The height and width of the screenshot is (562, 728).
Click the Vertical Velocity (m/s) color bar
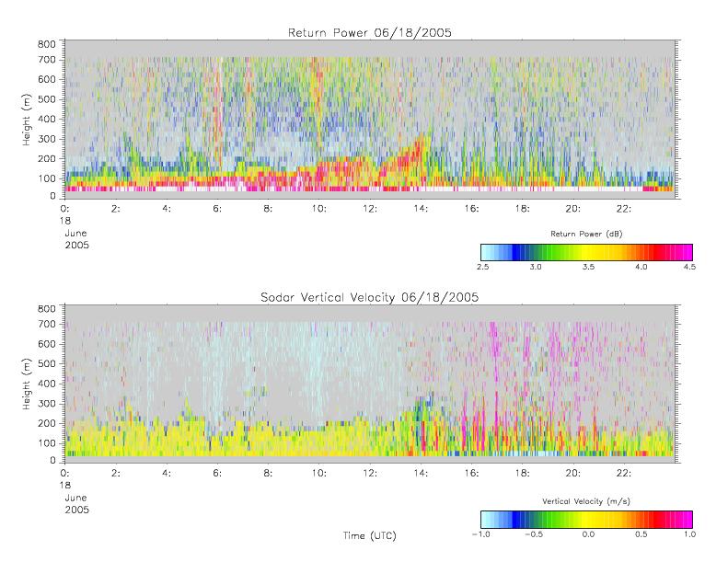[586, 520]
